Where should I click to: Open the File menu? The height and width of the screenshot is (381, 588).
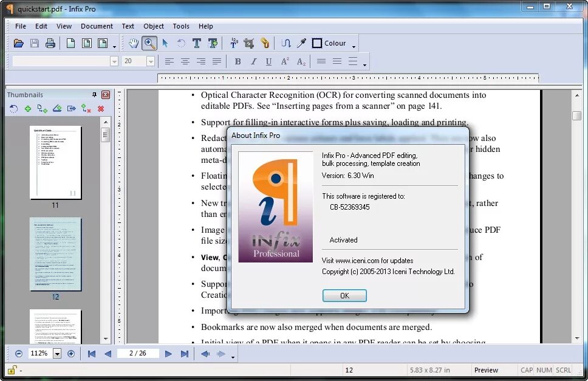click(21, 26)
